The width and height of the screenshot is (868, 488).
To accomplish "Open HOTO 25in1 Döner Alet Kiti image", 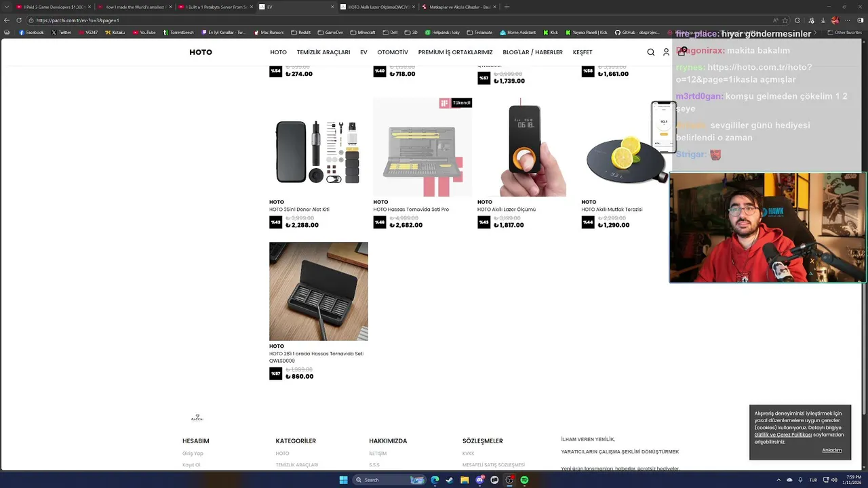I will [318, 147].
